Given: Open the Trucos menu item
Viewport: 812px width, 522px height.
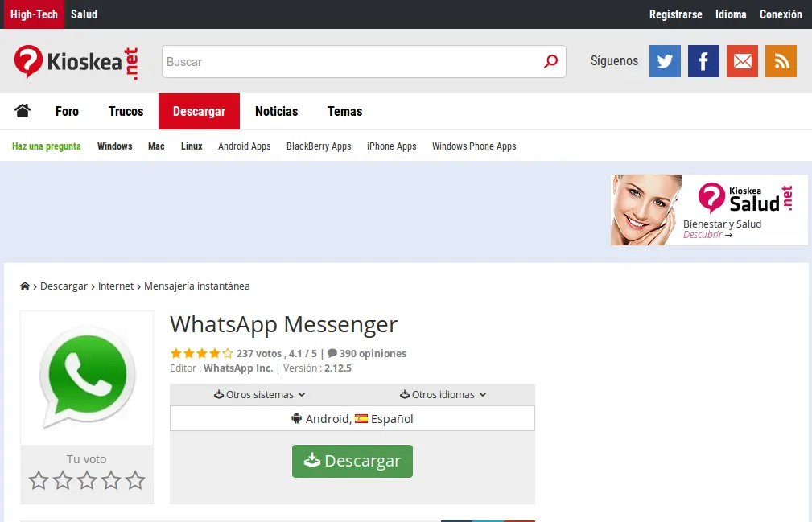Looking at the screenshot, I should [x=126, y=111].
